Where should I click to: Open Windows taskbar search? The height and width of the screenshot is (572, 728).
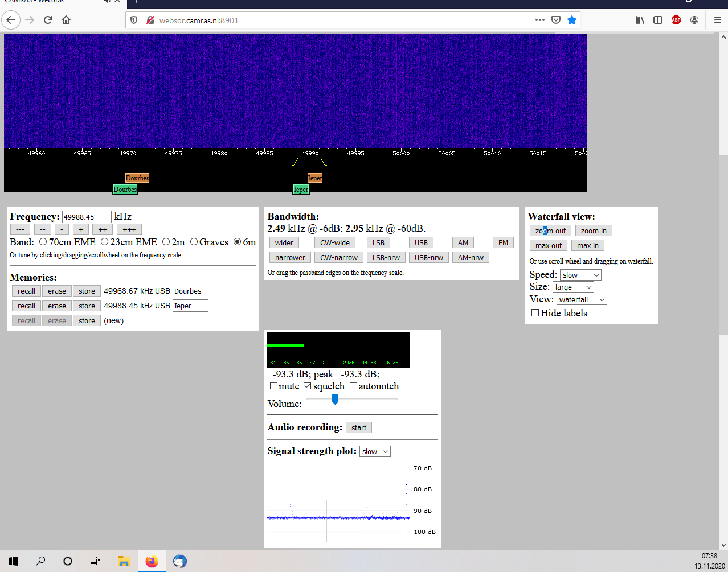(x=40, y=561)
